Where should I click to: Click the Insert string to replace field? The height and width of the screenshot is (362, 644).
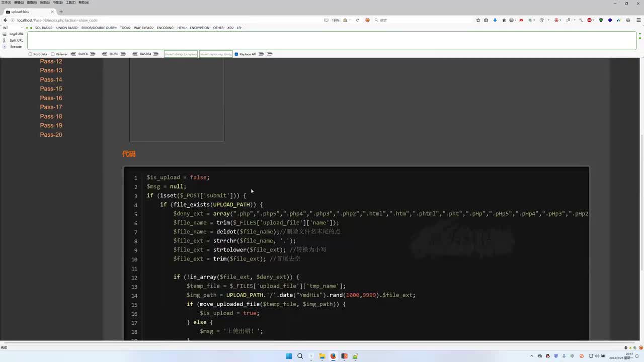pyautogui.click(x=181, y=54)
